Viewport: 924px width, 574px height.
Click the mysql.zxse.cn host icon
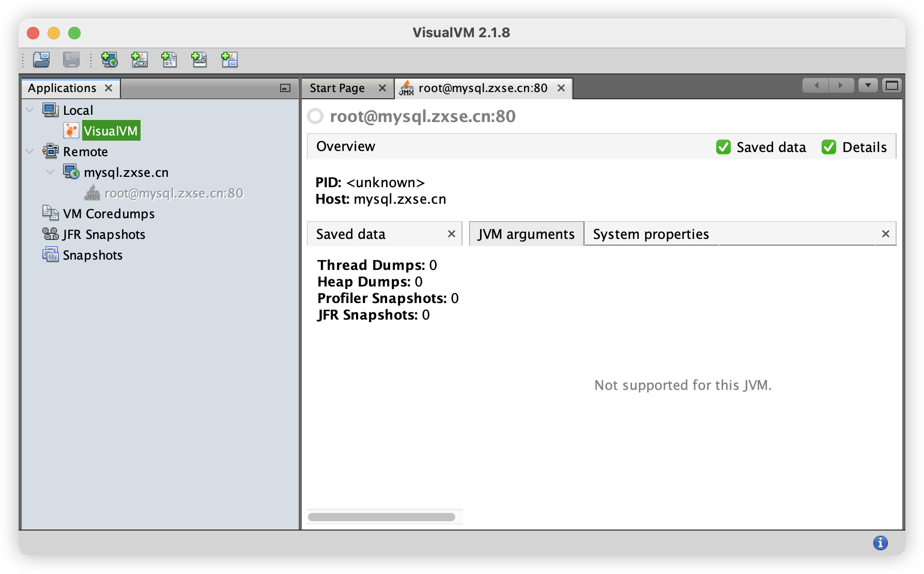71,172
